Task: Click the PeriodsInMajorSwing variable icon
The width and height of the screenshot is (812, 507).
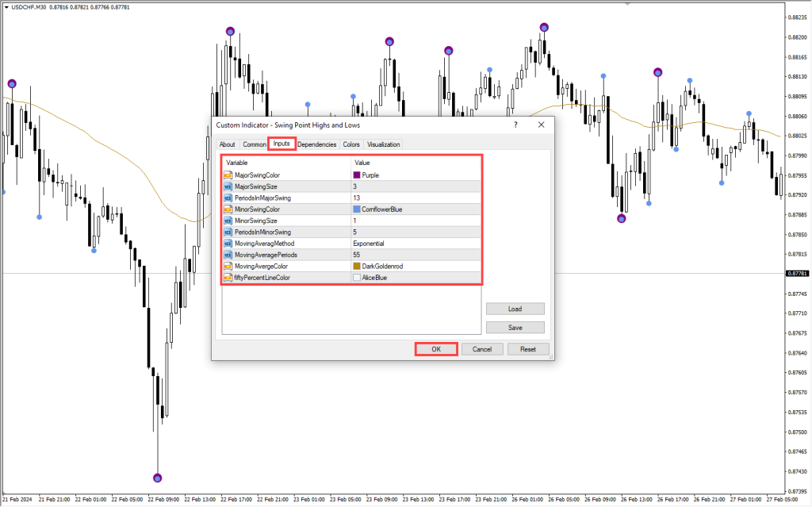Action: [x=228, y=198]
